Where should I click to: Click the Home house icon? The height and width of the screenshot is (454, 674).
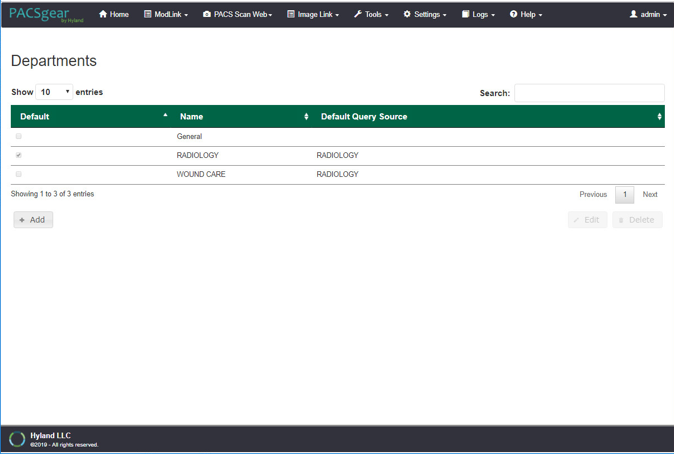[x=103, y=15]
